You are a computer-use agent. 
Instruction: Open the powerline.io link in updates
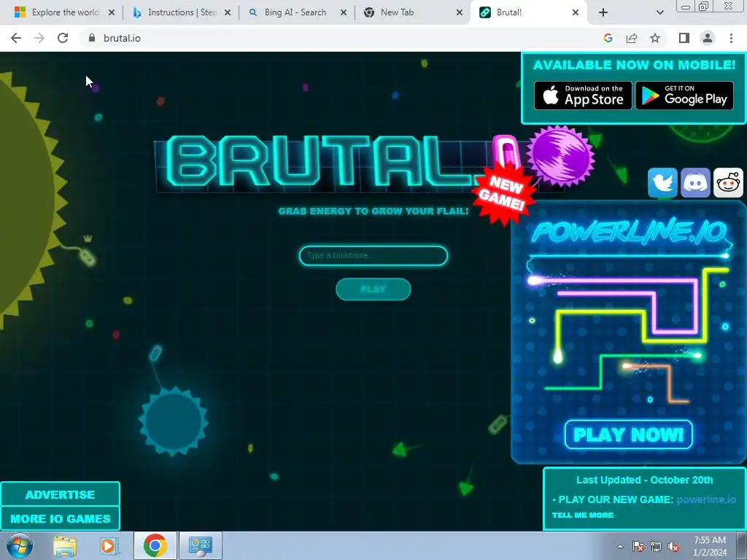point(706,499)
